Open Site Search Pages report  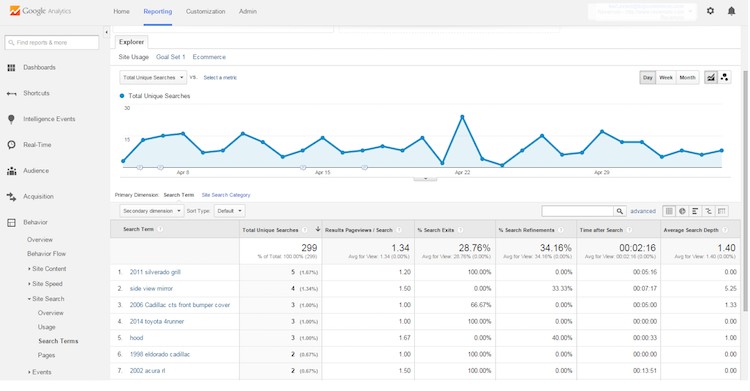pyautogui.click(x=46, y=356)
